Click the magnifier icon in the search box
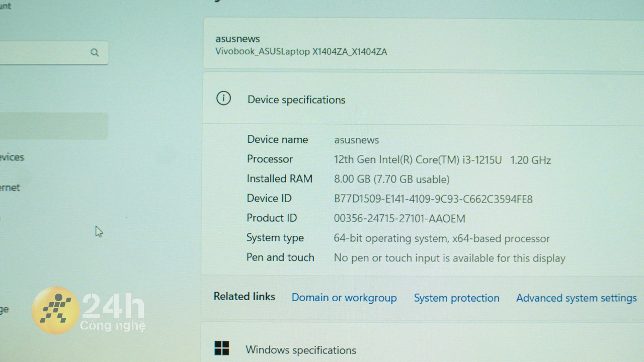 [x=95, y=52]
